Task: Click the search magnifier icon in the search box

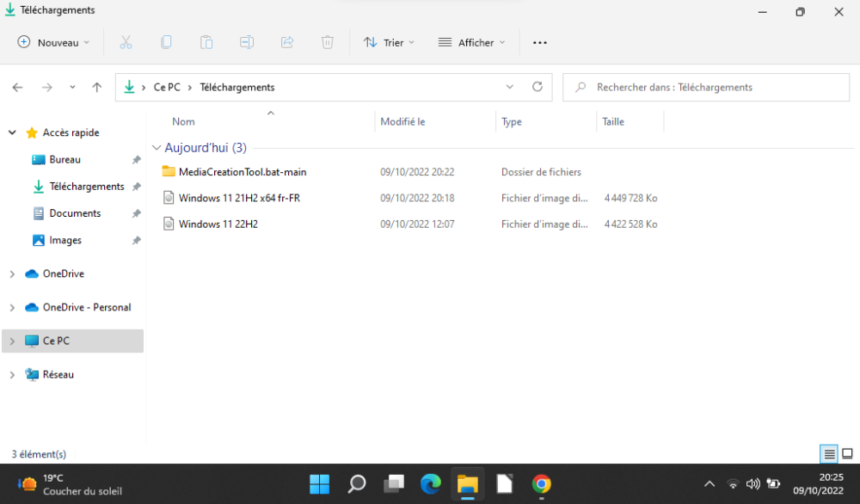Action: [x=580, y=87]
